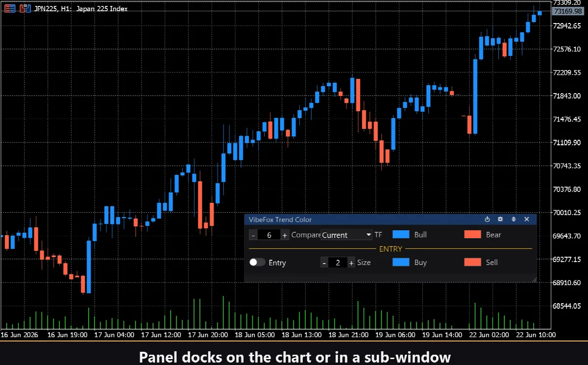Increase the Size value with plus button
Viewport: 588px width, 365px height.
(x=351, y=263)
